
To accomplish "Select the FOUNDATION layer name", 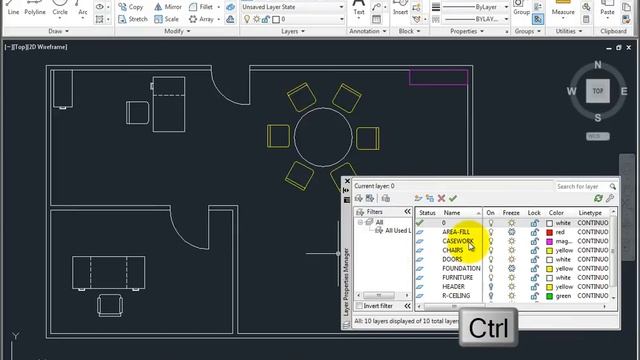I will coord(461,269).
